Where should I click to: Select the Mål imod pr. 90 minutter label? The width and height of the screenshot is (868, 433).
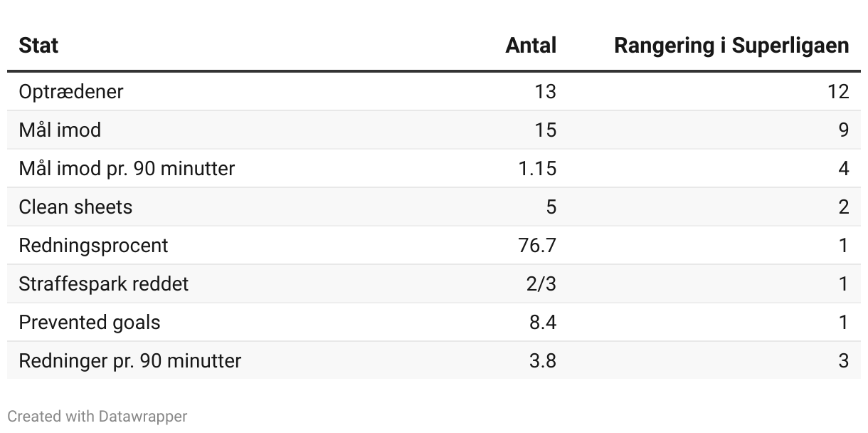[127, 168]
